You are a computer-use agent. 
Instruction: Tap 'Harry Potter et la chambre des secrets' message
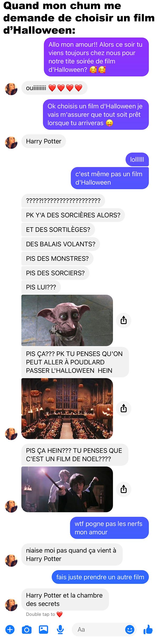[65, 599]
